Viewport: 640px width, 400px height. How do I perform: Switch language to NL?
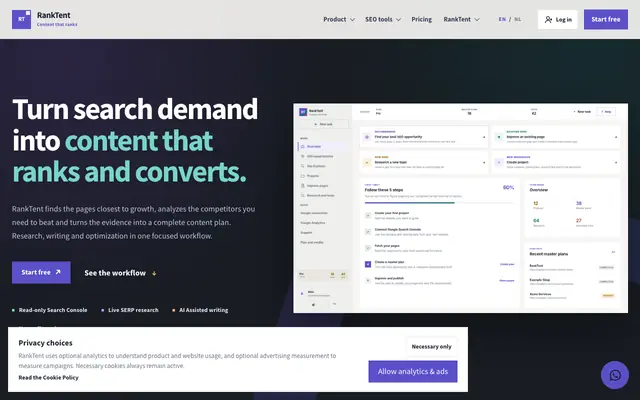[x=518, y=19]
